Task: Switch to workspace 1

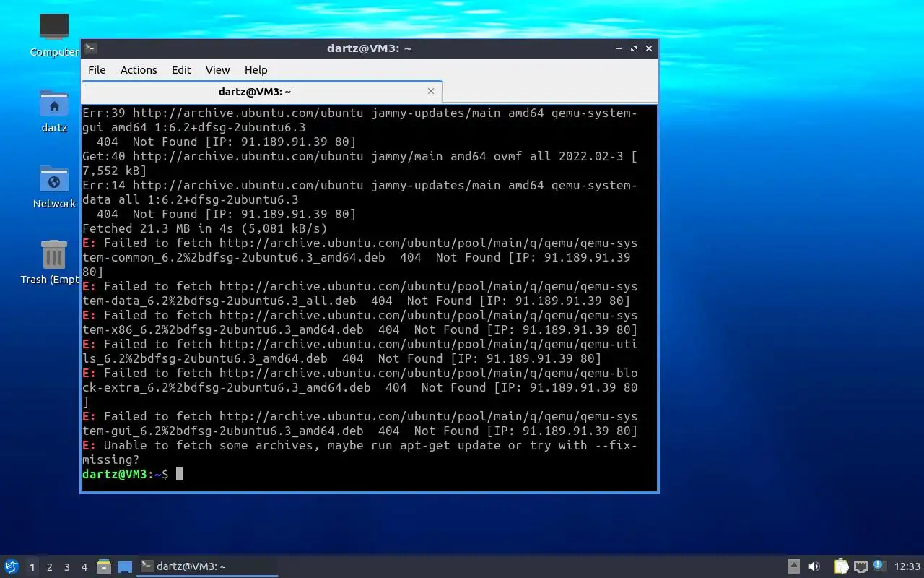Action: tap(32, 567)
